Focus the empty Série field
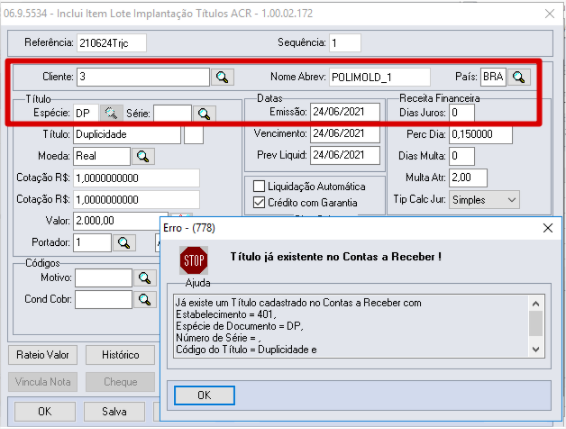The image size is (566, 429). [173, 113]
